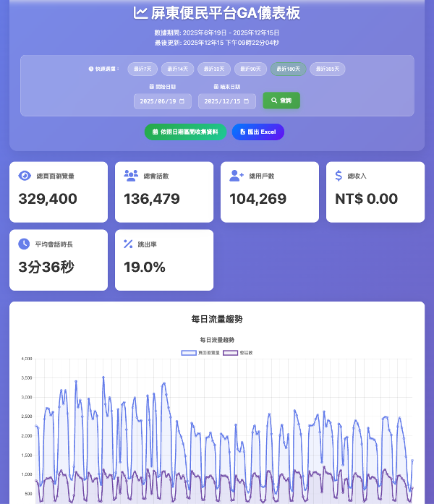Click the people icon for total sessions
Screen dimensions: 434x504
[x=131, y=176]
